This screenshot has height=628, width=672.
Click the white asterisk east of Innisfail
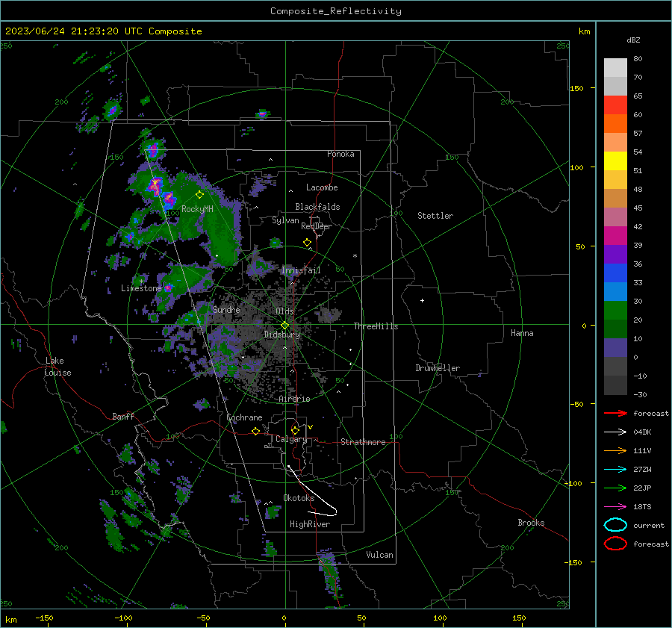click(355, 256)
